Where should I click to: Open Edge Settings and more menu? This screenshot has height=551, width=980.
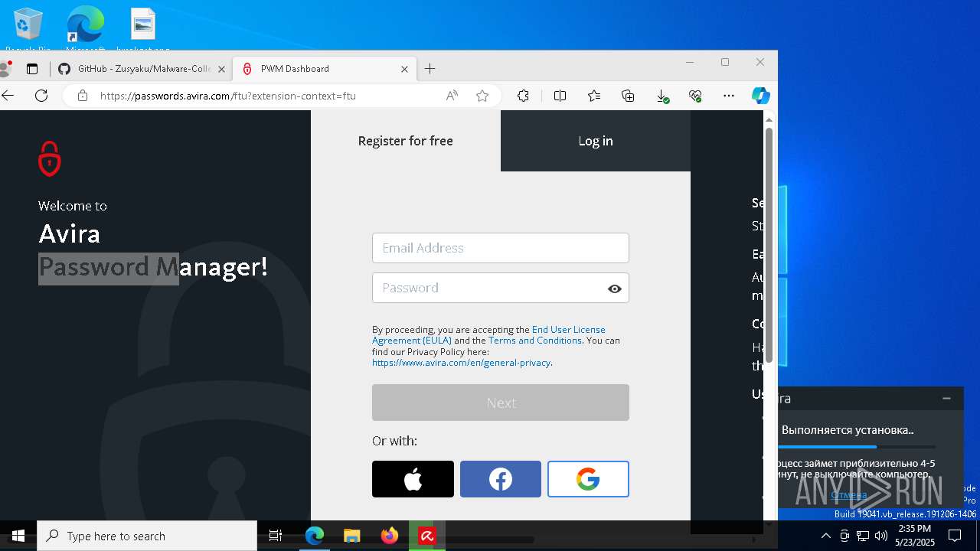pos(729,96)
